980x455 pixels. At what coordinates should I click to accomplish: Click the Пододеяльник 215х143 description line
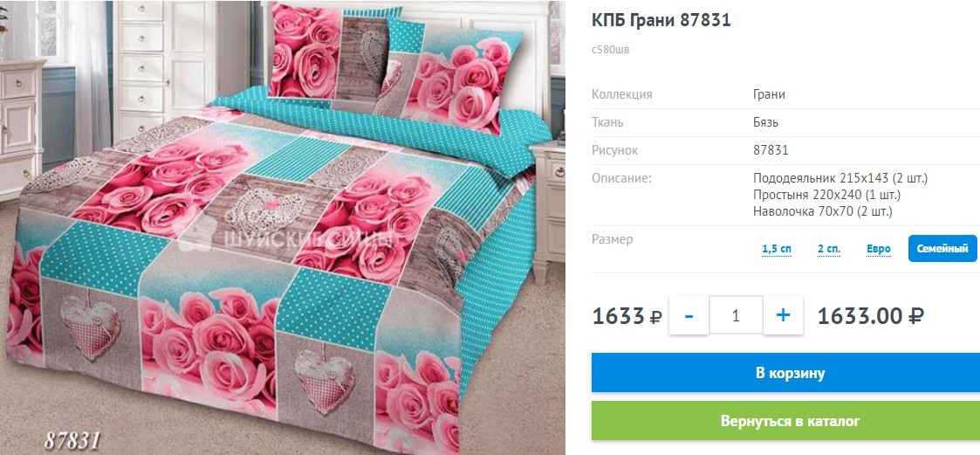click(x=840, y=178)
